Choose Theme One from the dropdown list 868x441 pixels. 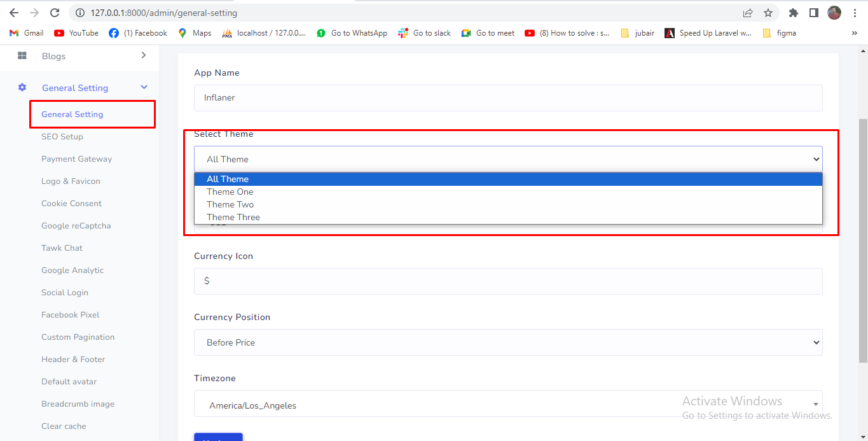[x=230, y=192]
